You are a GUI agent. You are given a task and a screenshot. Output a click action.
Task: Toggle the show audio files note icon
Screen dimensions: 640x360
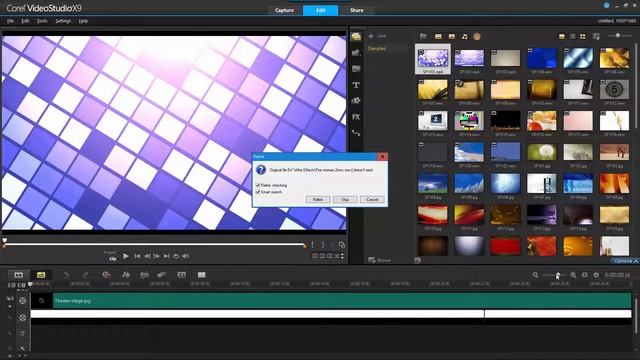pos(464,36)
